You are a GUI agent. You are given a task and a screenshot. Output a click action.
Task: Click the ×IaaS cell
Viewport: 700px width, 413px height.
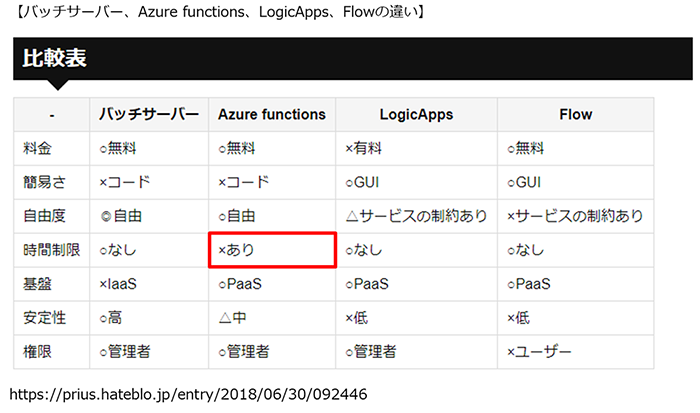pos(149,284)
